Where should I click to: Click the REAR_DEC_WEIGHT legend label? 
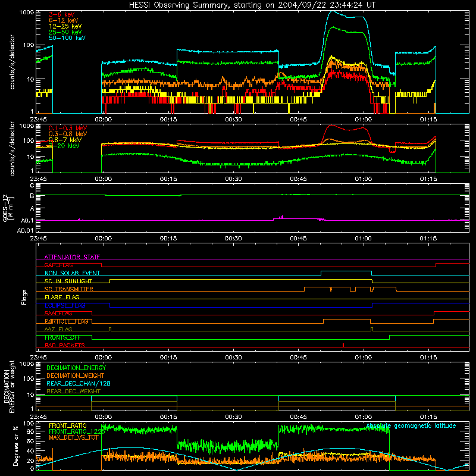tap(73, 392)
